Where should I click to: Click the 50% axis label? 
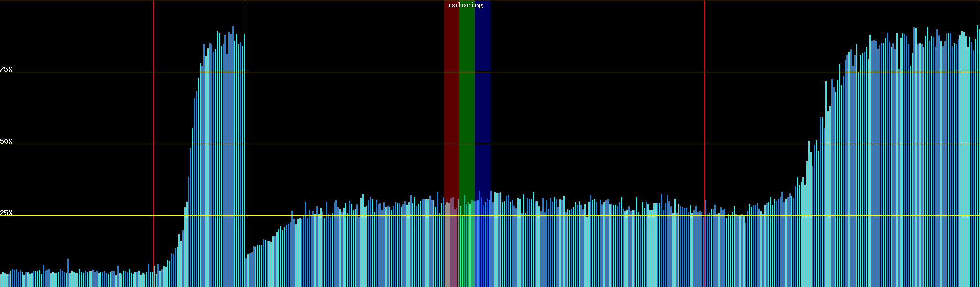[x=6, y=141]
